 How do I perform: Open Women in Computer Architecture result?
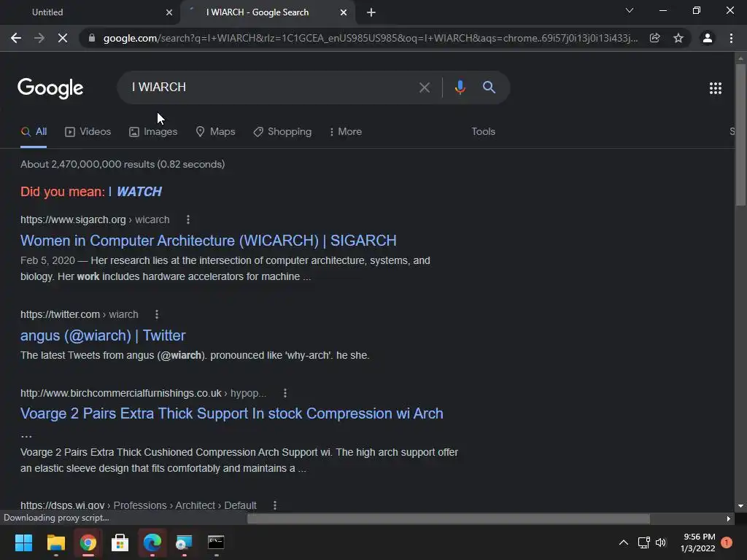(208, 241)
